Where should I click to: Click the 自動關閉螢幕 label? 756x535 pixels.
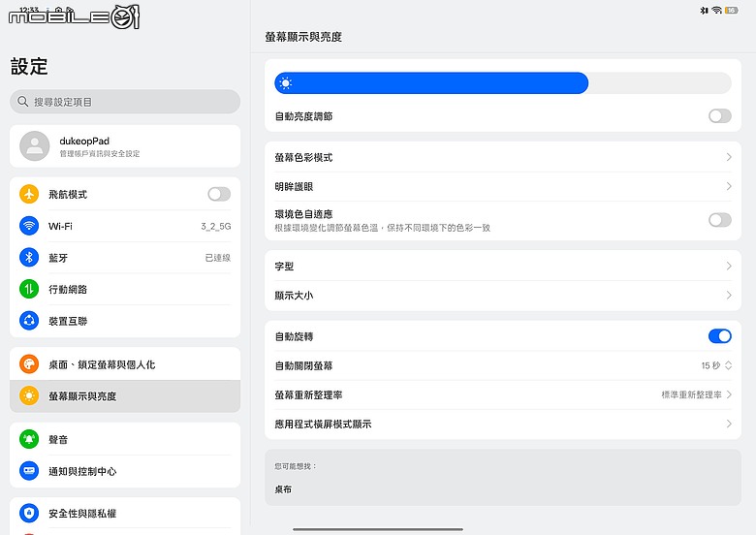click(x=303, y=365)
